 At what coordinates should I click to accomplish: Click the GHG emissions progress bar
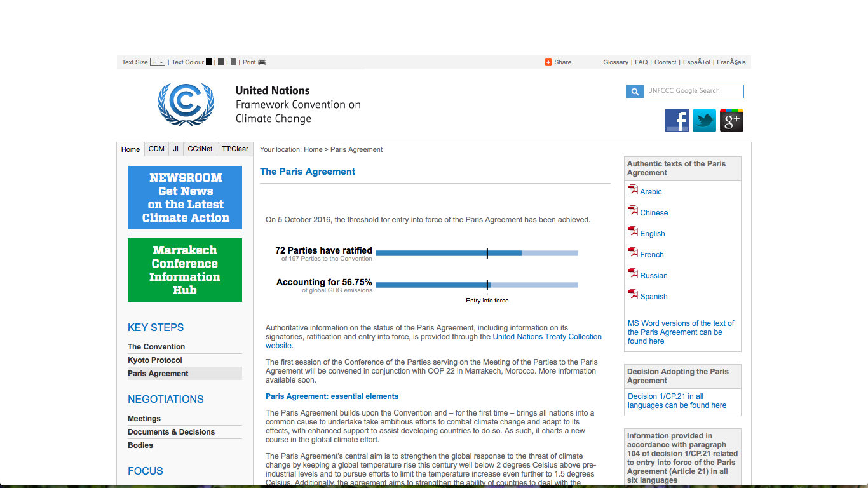point(477,285)
